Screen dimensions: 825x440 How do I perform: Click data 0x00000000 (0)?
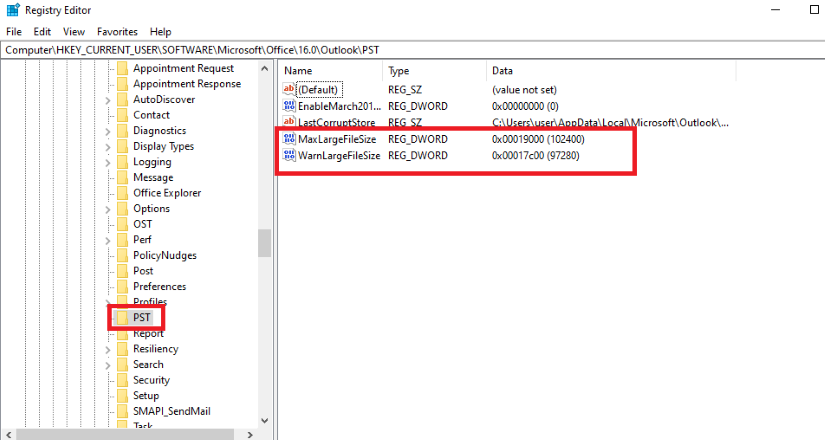coord(525,106)
